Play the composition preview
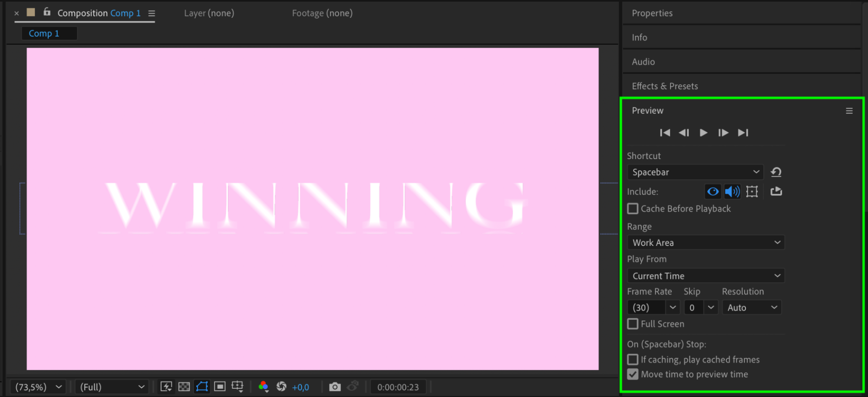This screenshot has height=397, width=868. tap(703, 132)
